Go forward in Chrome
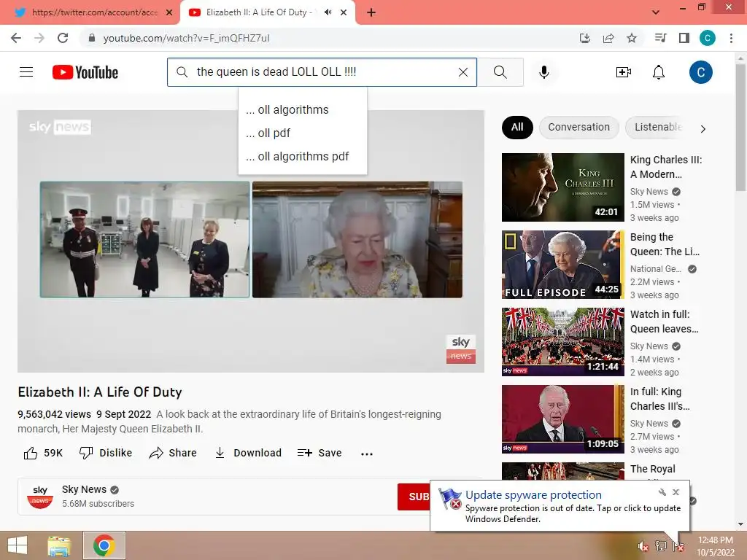Screen dimensions: 747x560 (39, 38)
